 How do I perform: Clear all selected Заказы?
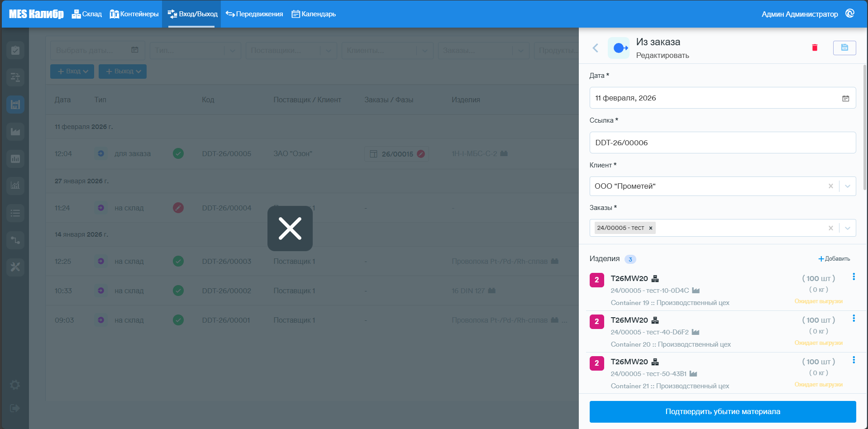coord(831,228)
